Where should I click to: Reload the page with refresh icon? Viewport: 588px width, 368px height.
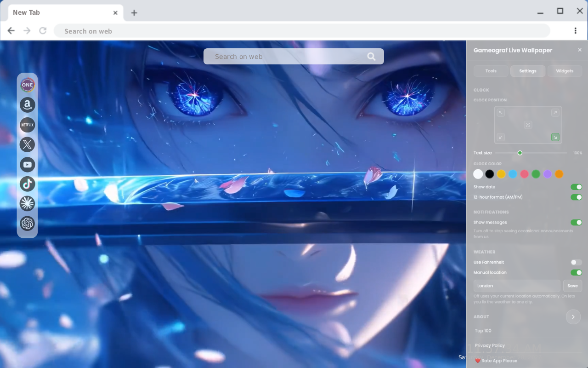pyautogui.click(x=43, y=31)
